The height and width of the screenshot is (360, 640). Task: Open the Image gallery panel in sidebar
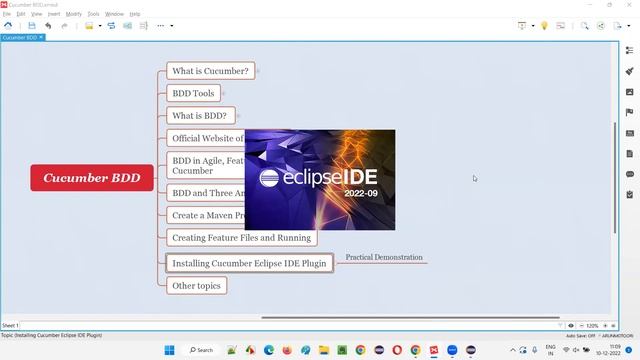click(x=630, y=92)
